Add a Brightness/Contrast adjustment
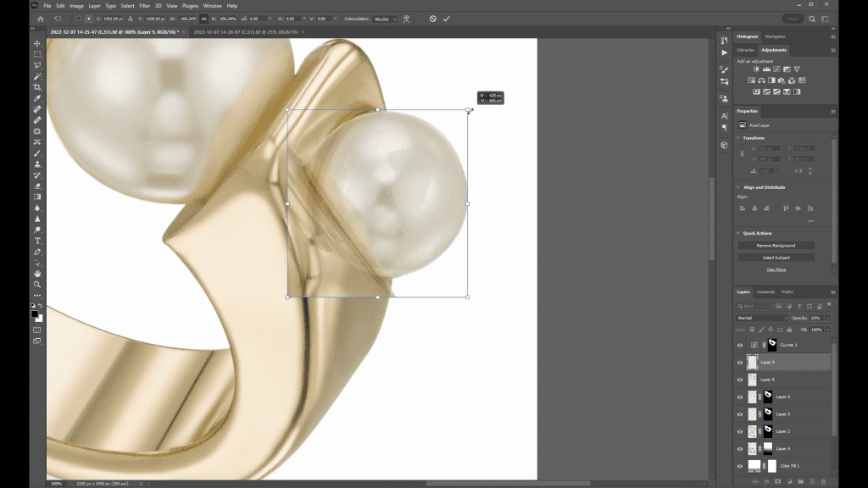Viewport: 868px width, 488px height. click(x=756, y=69)
